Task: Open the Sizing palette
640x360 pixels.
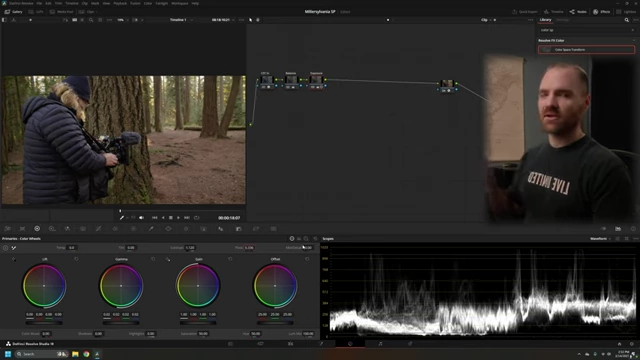Action: coord(256,229)
